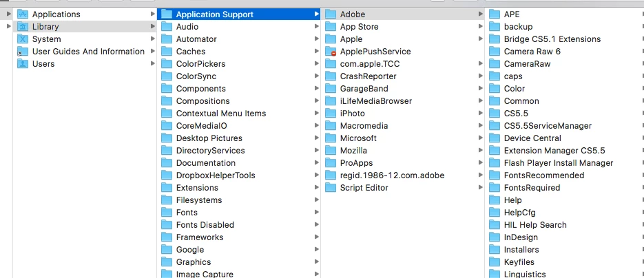Click the User Guides And Information alias icon
Screen dimensions: 644x278
[x=23, y=52]
